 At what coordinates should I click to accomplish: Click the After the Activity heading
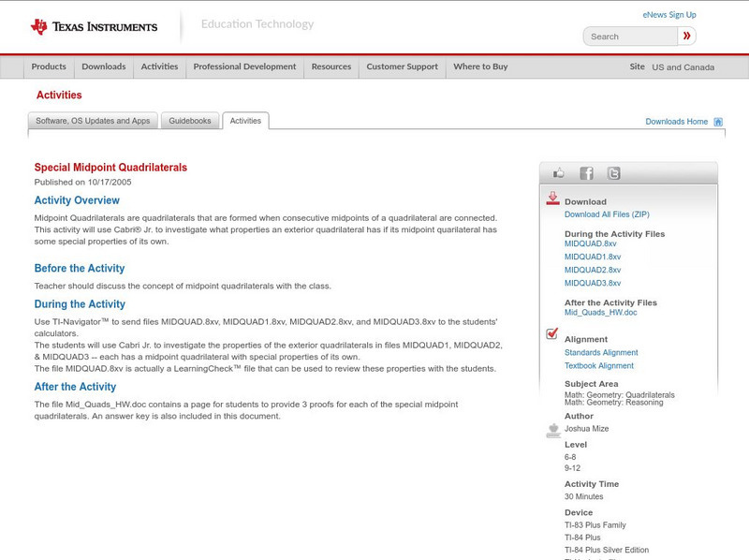click(x=75, y=387)
